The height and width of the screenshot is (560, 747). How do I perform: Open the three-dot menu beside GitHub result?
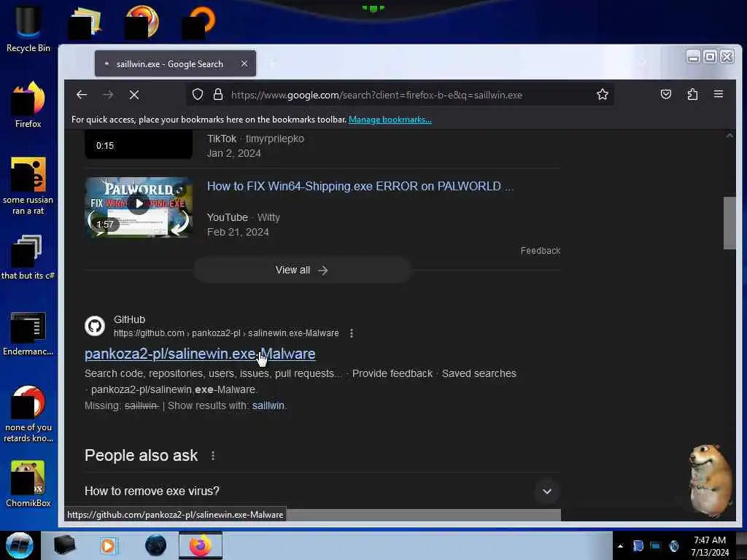pyautogui.click(x=352, y=333)
